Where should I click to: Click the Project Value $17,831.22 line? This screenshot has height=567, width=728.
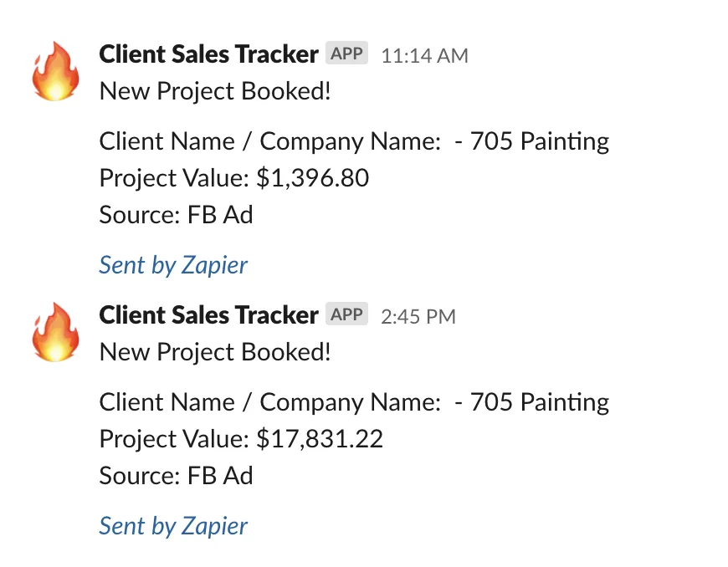241,439
